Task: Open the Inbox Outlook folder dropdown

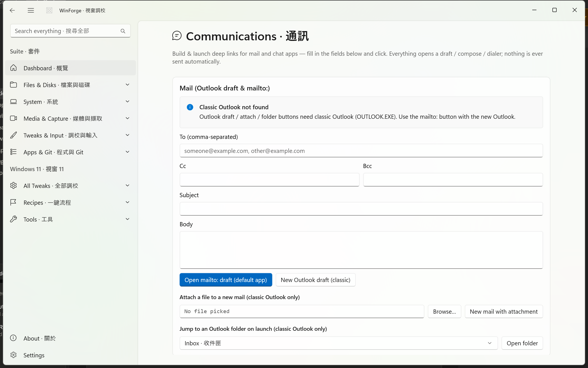Action: pyautogui.click(x=339, y=343)
